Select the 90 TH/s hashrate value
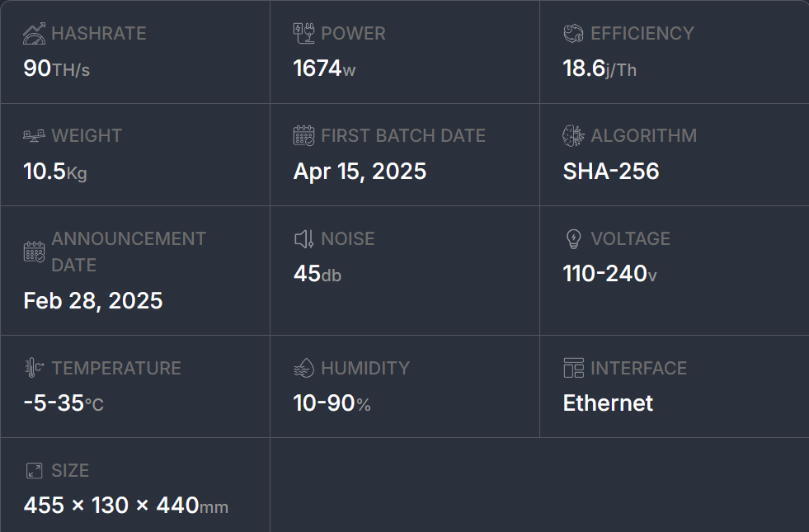Image resolution: width=809 pixels, height=532 pixels. [56, 68]
